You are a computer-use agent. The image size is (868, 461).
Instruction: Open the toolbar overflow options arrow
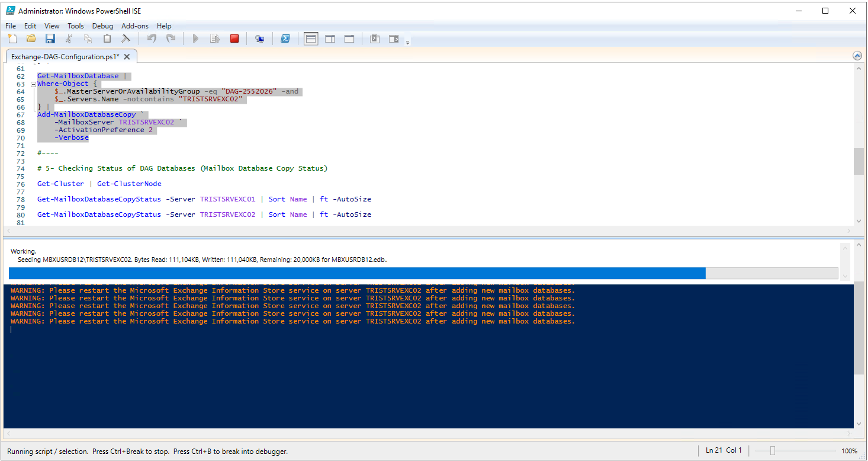tap(407, 41)
